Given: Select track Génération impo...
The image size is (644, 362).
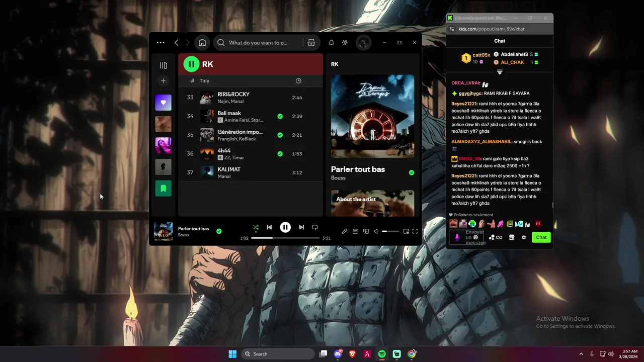Looking at the screenshot, I should 250,135.
